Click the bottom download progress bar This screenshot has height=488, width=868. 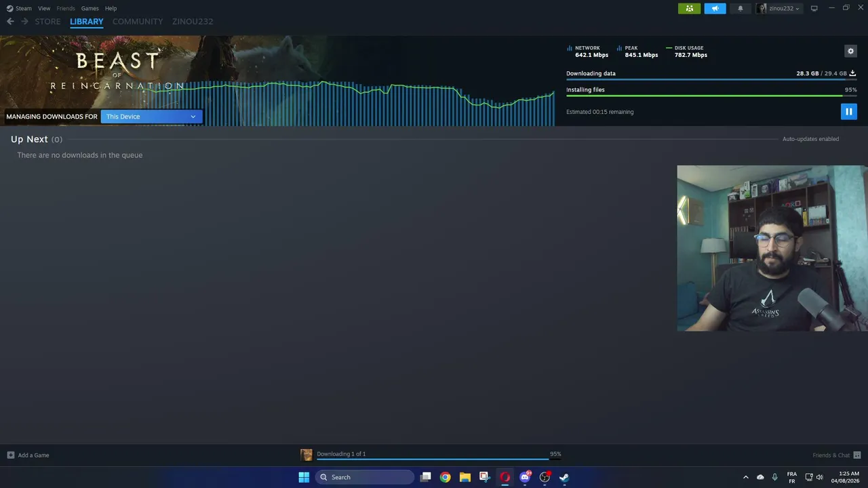[439, 460]
